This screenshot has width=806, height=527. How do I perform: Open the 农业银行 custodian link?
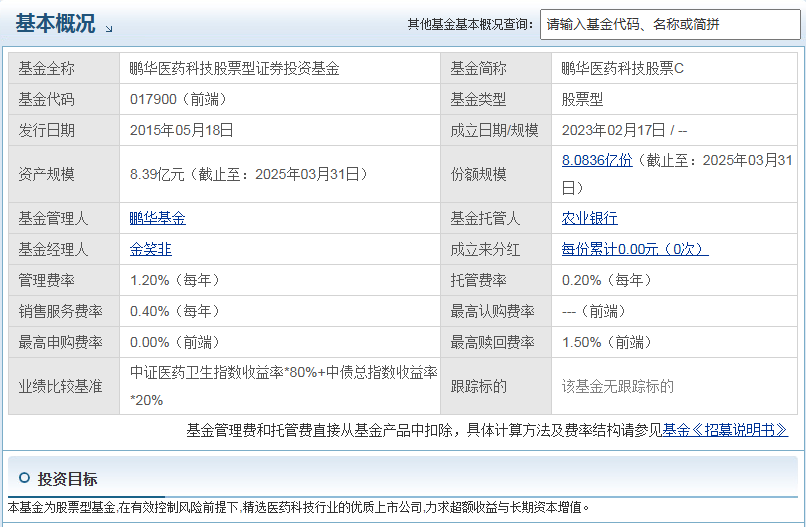point(589,219)
